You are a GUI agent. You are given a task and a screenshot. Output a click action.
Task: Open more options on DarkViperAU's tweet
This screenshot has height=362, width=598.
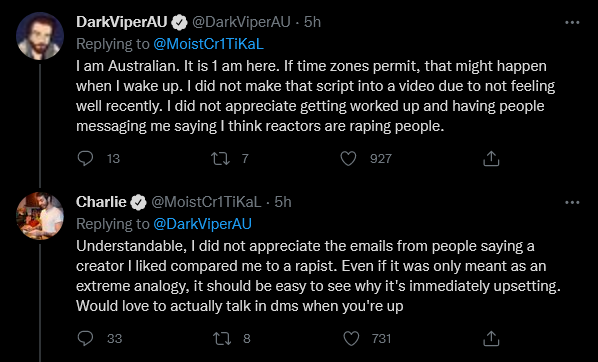coord(572,23)
